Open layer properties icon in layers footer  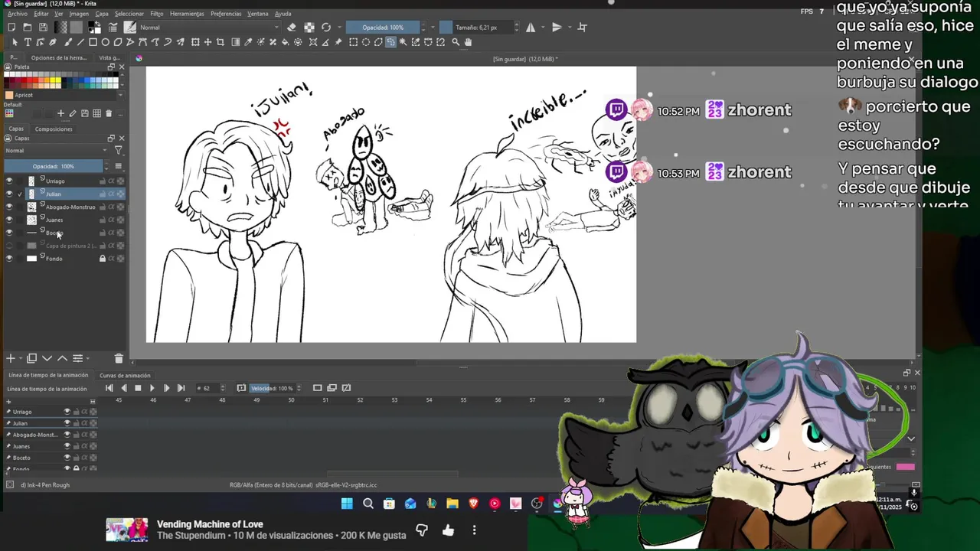(77, 358)
